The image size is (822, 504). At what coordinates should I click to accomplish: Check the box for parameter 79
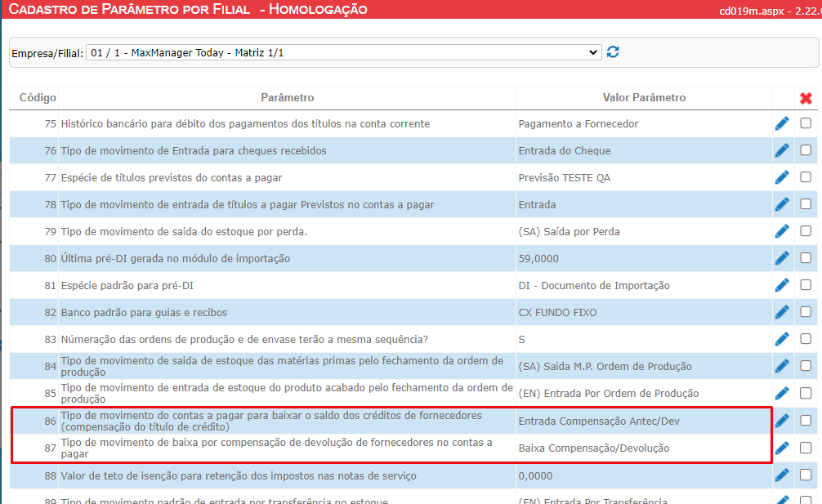tap(806, 231)
